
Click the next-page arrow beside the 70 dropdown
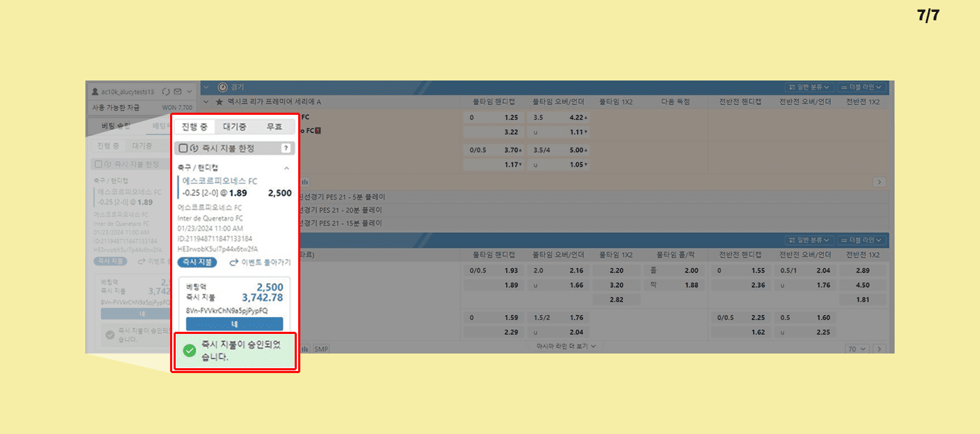coord(879,349)
